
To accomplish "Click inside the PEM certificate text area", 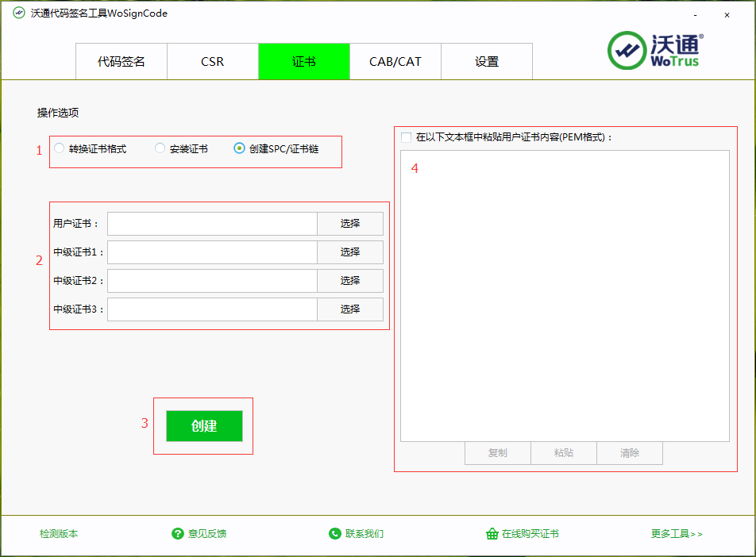I will [x=565, y=295].
